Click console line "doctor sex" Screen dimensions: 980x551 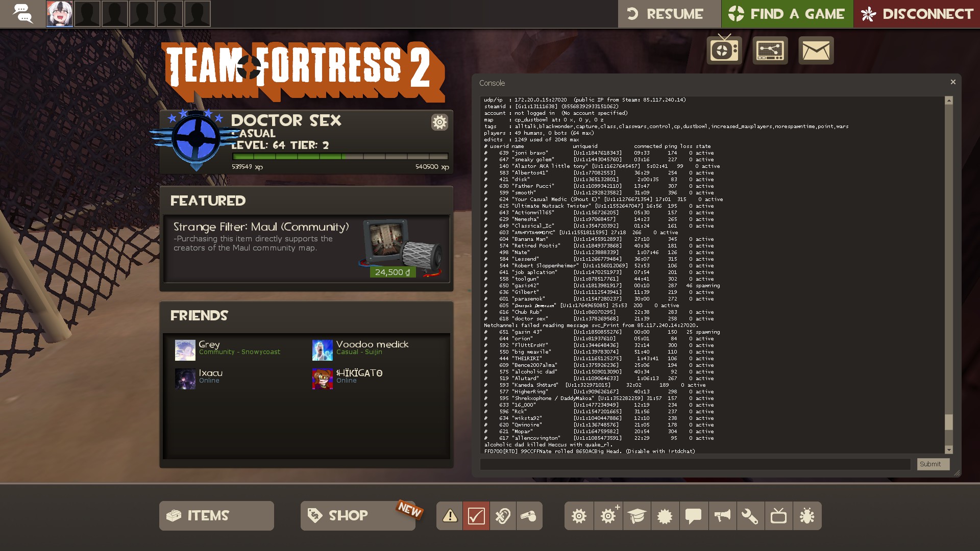point(599,318)
